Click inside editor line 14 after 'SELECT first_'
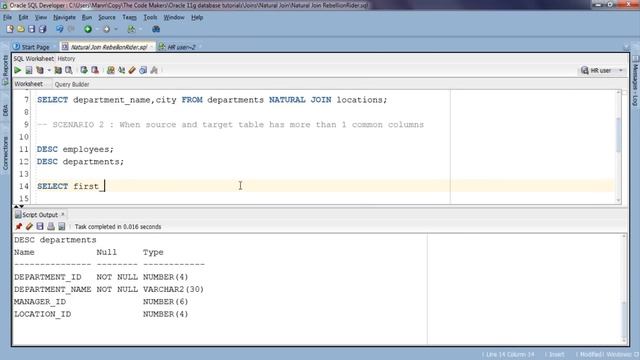Screen dimensions: 640x360 (x=105, y=186)
